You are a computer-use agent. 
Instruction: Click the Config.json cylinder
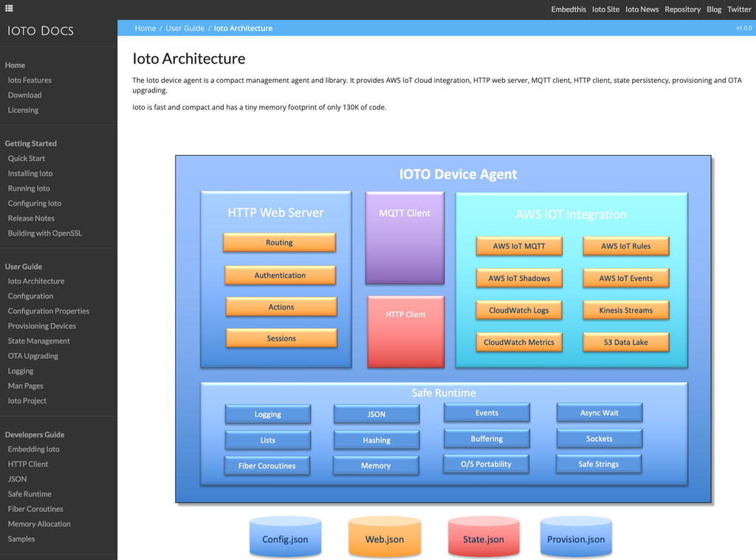pos(285,536)
